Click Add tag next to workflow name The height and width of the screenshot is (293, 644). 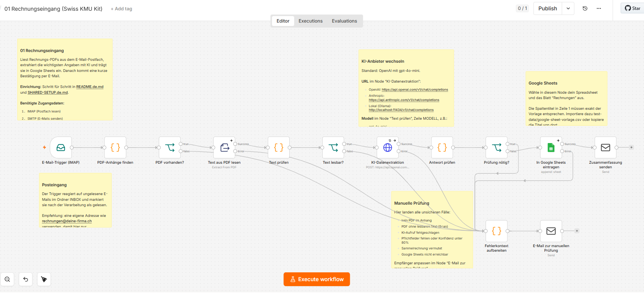coord(121,9)
